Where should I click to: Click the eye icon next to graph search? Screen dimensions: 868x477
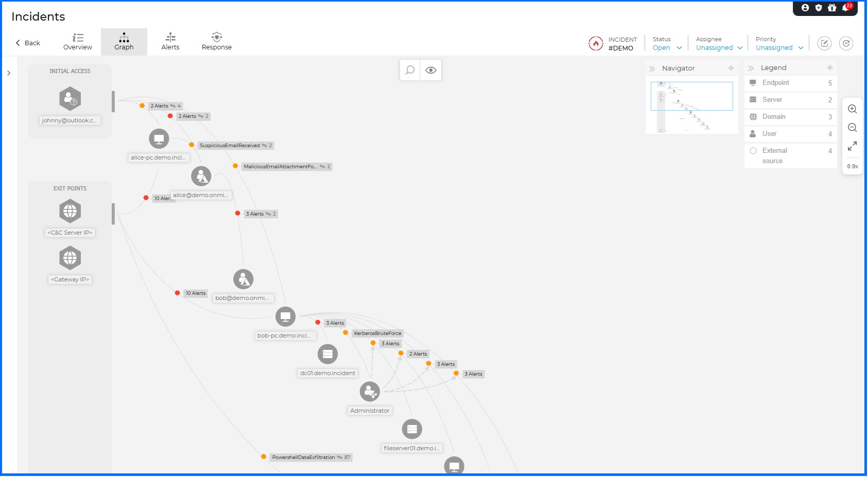pos(431,70)
